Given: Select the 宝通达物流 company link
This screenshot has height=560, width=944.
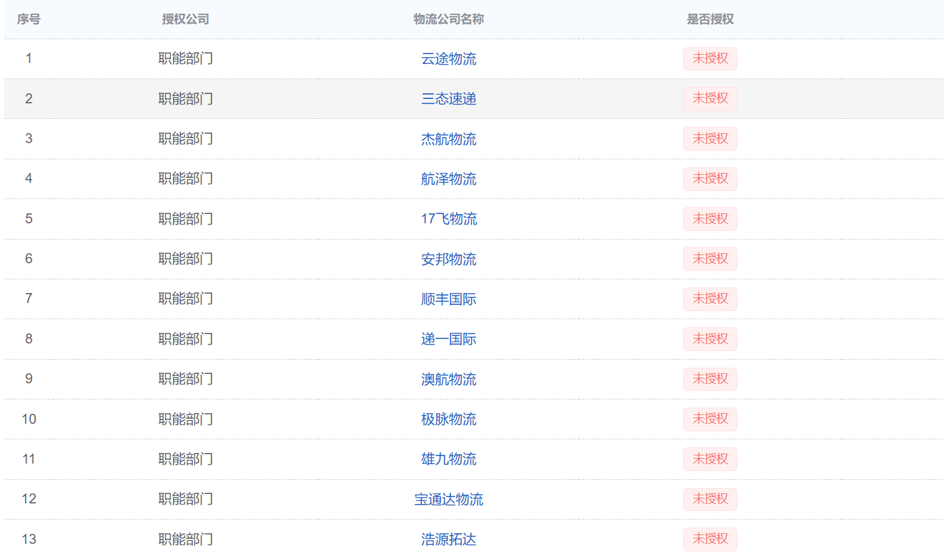Looking at the screenshot, I should [448, 499].
